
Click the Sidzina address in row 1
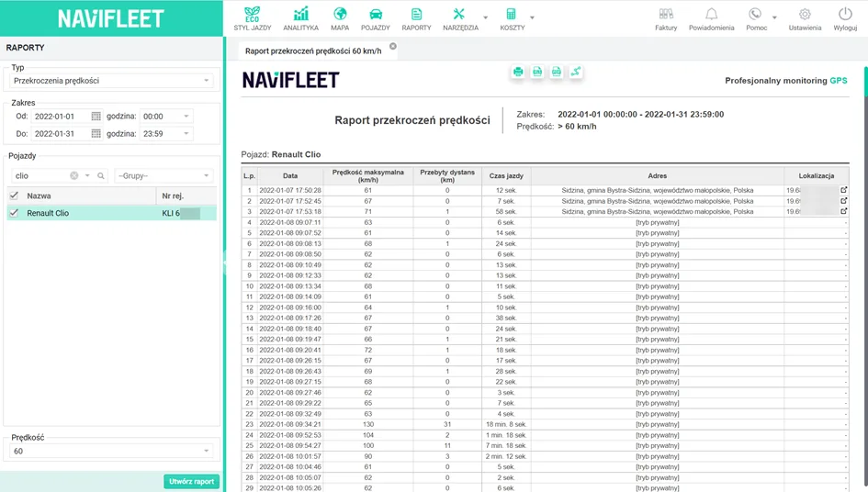pos(657,190)
